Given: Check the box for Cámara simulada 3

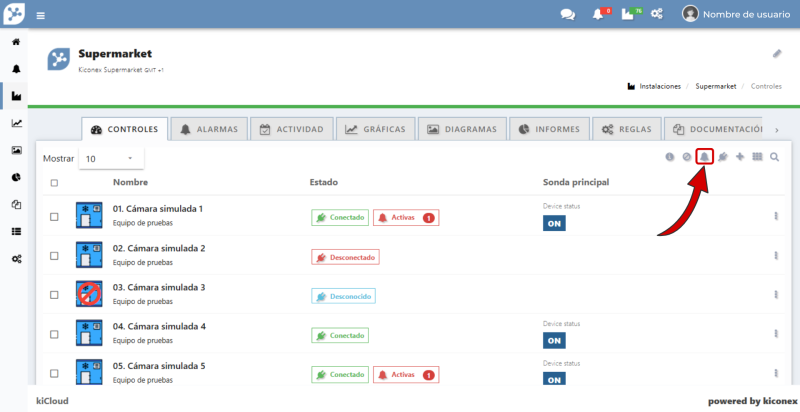Looking at the screenshot, I should [54, 295].
